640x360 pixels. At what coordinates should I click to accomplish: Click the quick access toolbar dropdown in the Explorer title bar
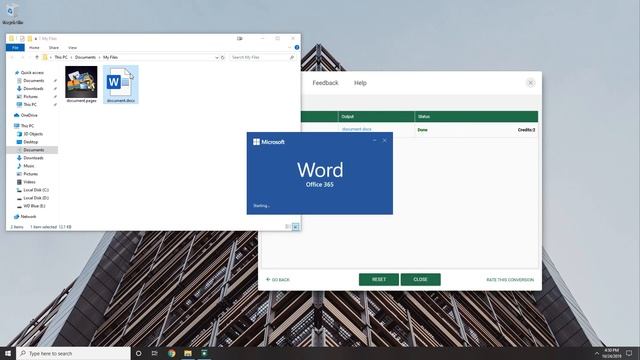[36, 39]
